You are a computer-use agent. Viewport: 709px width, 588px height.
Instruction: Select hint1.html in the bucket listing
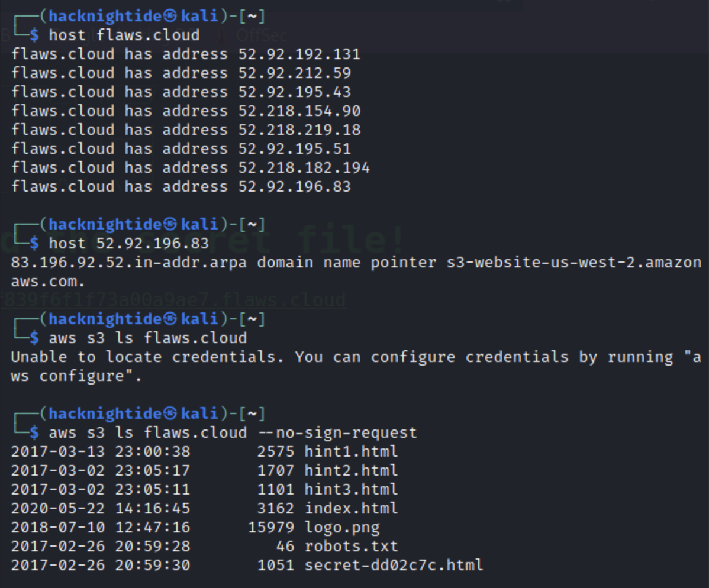coord(351,452)
